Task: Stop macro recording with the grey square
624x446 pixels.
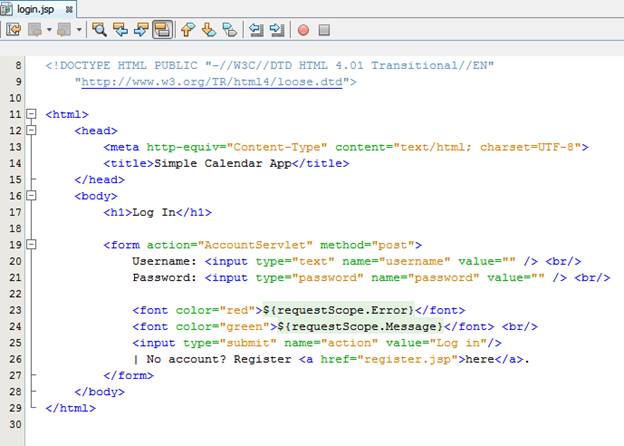Action: coord(324,30)
